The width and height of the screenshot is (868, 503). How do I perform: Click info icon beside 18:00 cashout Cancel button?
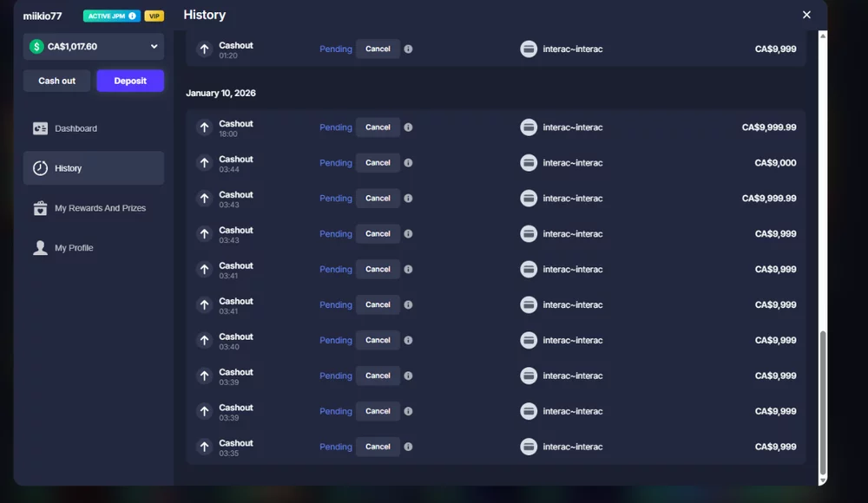[408, 127]
